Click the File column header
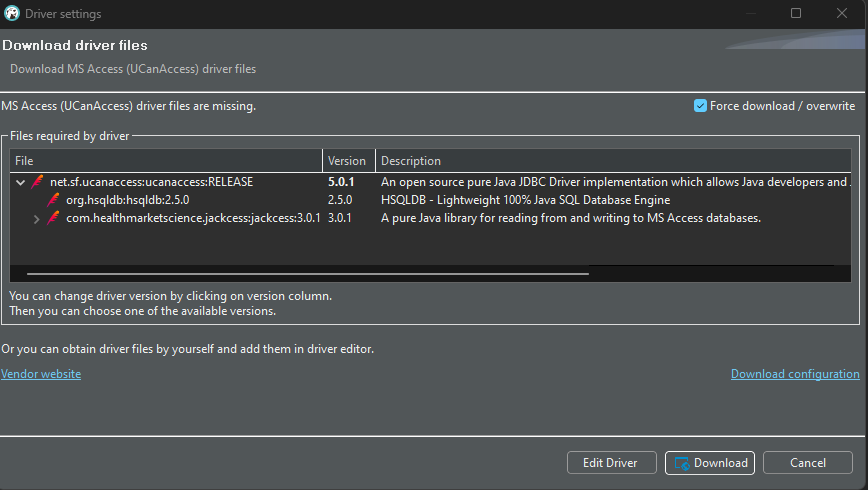 (x=166, y=161)
